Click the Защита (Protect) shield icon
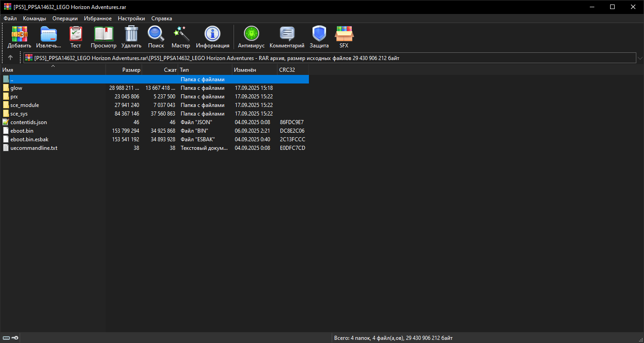644x343 pixels. click(319, 34)
